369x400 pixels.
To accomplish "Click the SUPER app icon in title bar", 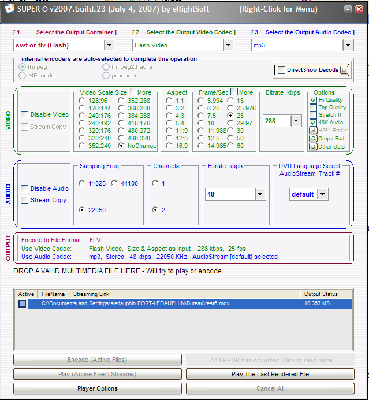I will 10,9.
